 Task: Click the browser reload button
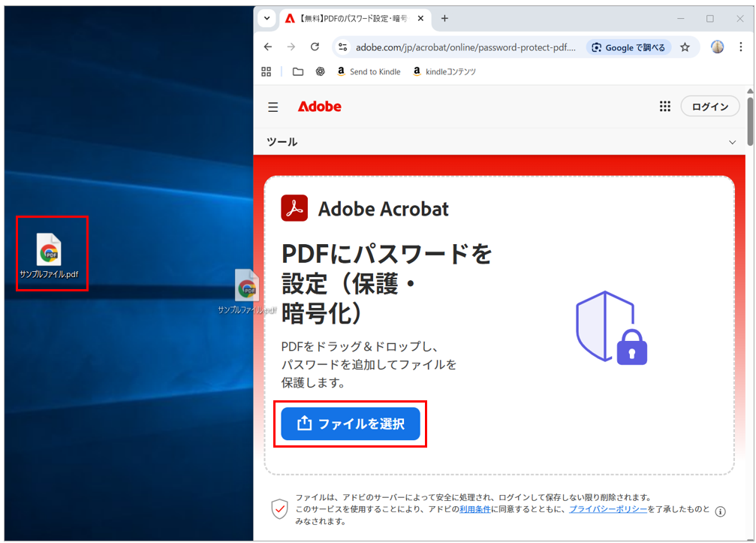pyautogui.click(x=315, y=47)
